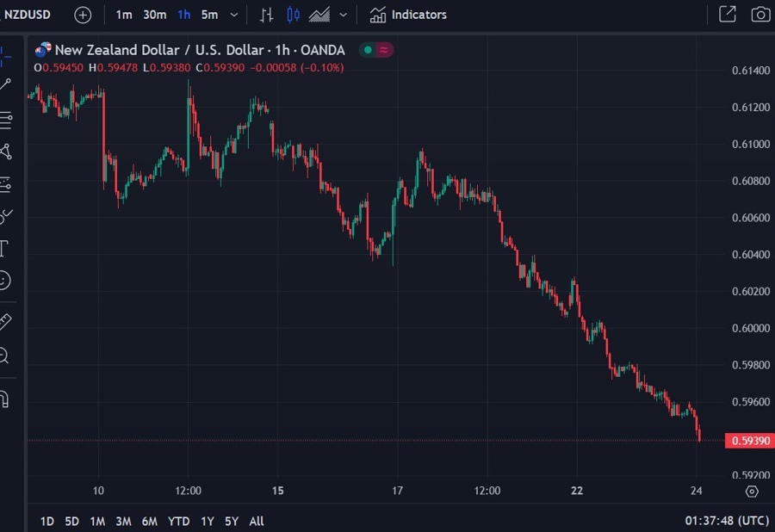Add a symbol to compare with the plus icon
This screenshot has width=775, height=532.
pos(83,15)
